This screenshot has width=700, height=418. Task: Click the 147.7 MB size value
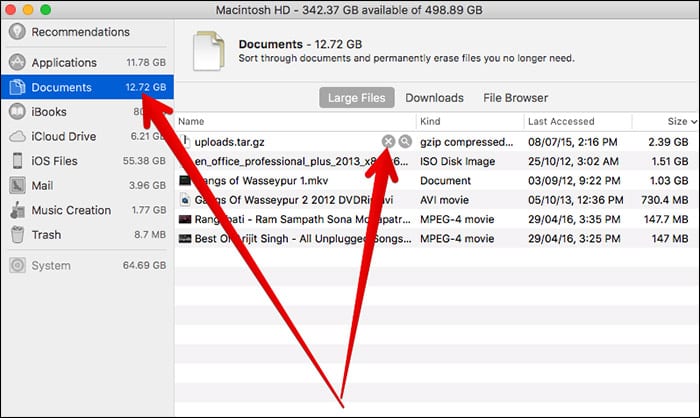[666, 219]
